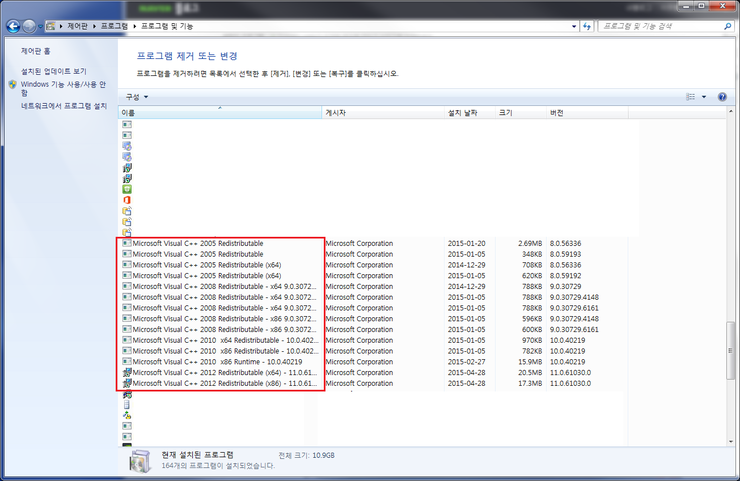This screenshot has width=740, height=481.
Task: Click 프로그램 in the breadcrumb path
Action: click(x=115, y=26)
